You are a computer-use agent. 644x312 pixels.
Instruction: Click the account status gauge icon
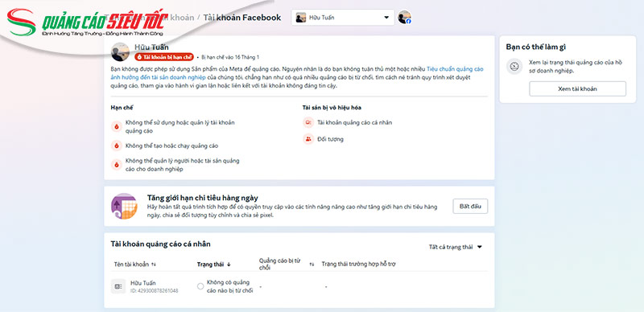(514, 66)
